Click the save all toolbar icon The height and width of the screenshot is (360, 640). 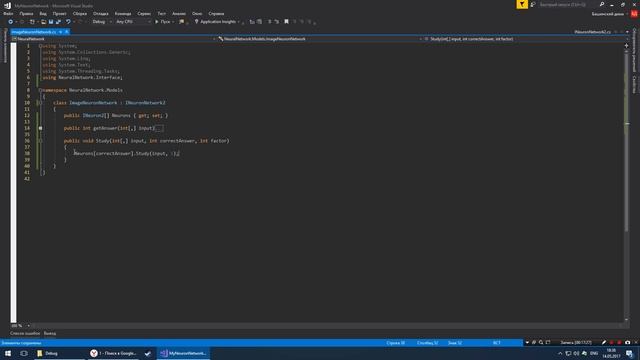point(58,22)
